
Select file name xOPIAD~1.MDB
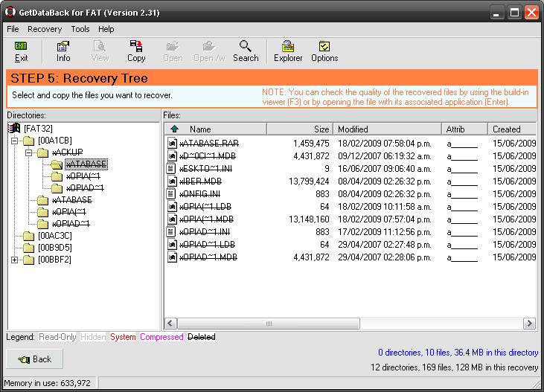tap(208, 257)
